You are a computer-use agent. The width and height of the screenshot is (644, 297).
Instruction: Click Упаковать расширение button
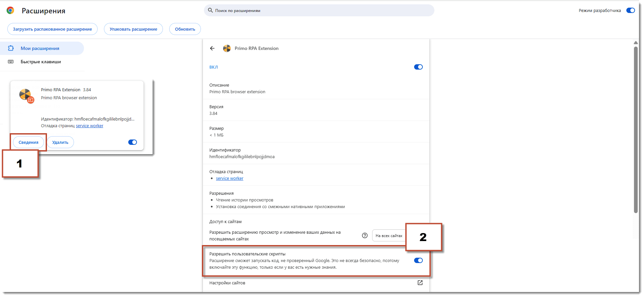(x=133, y=29)
